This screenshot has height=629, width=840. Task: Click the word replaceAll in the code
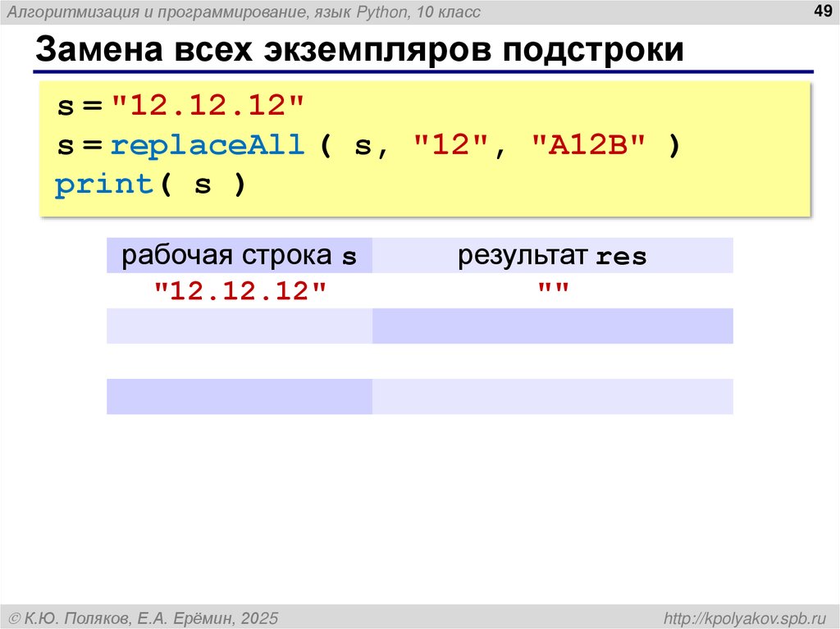click(208, 144)
